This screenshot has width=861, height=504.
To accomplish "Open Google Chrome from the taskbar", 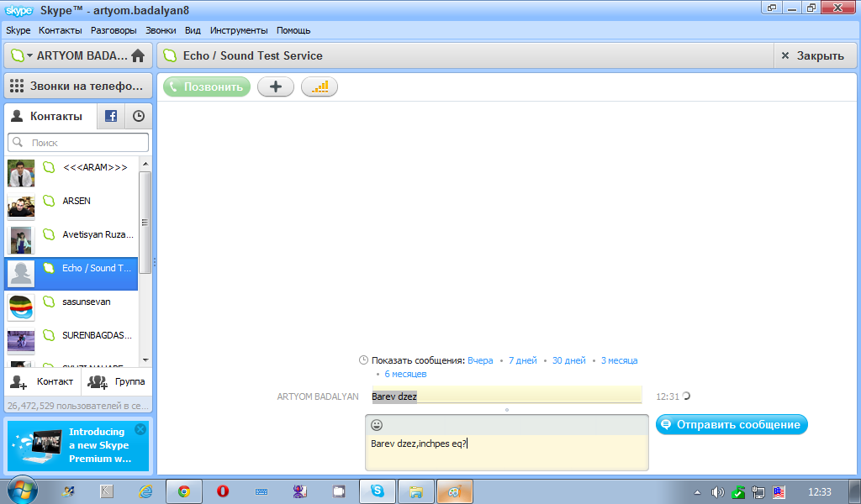I will click(x=184, y=491).
